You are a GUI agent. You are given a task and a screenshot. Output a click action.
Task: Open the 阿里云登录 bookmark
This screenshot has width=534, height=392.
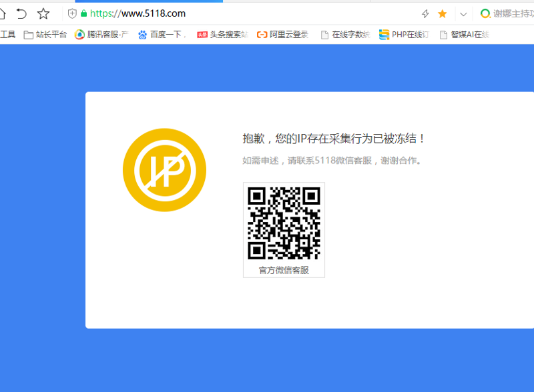pyautogui.click(x=282, y=35)
